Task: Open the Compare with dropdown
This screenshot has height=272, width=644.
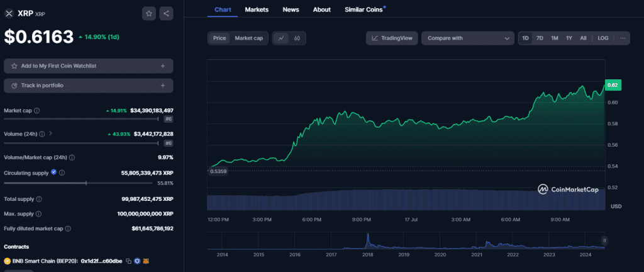Action: 468,38
